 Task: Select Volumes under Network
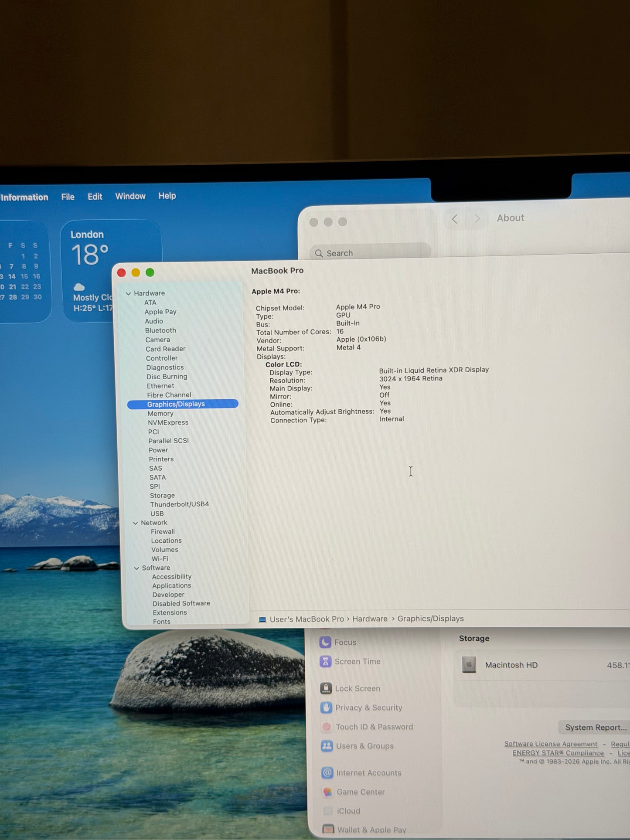coord(165,550)
